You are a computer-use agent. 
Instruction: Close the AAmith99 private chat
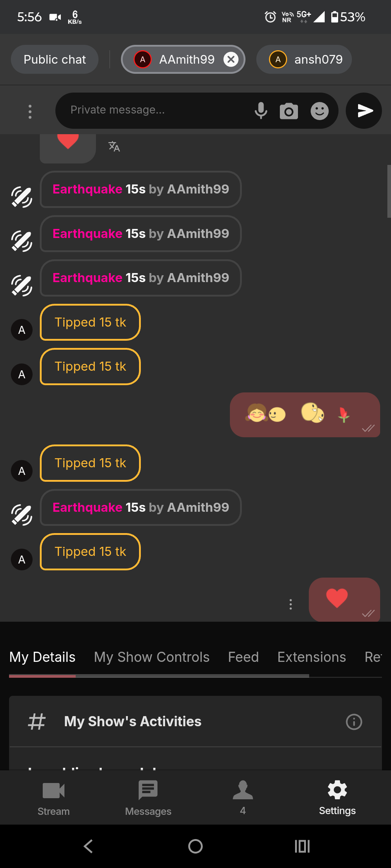[231, 59]
